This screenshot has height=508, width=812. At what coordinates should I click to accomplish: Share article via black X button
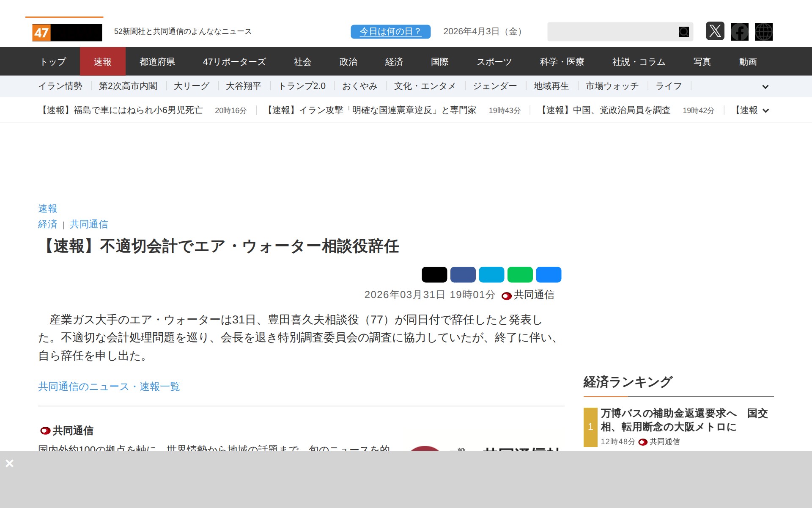coord(434,274)
